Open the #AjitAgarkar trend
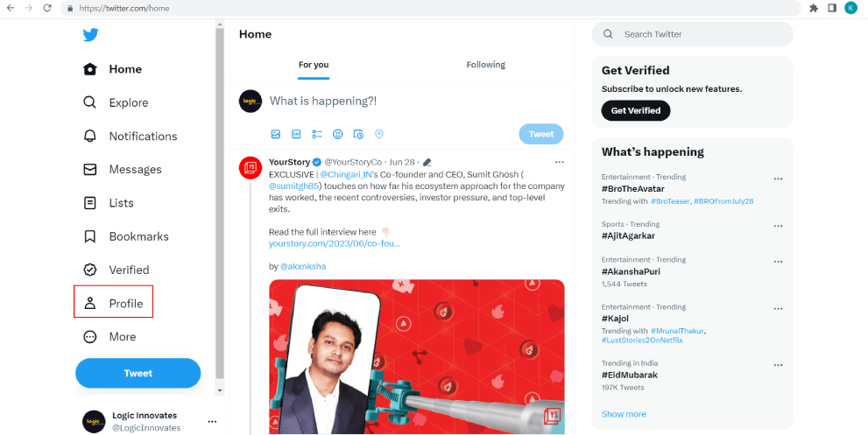The width and height of the screenshot is (868, 435). pyautogui.click(x=628, y=235)
